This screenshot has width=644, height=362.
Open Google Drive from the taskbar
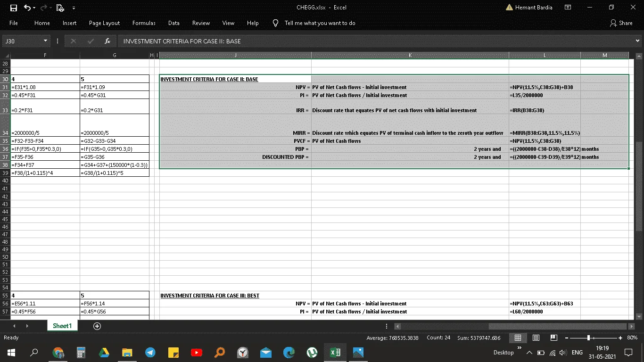pos(104,352)
